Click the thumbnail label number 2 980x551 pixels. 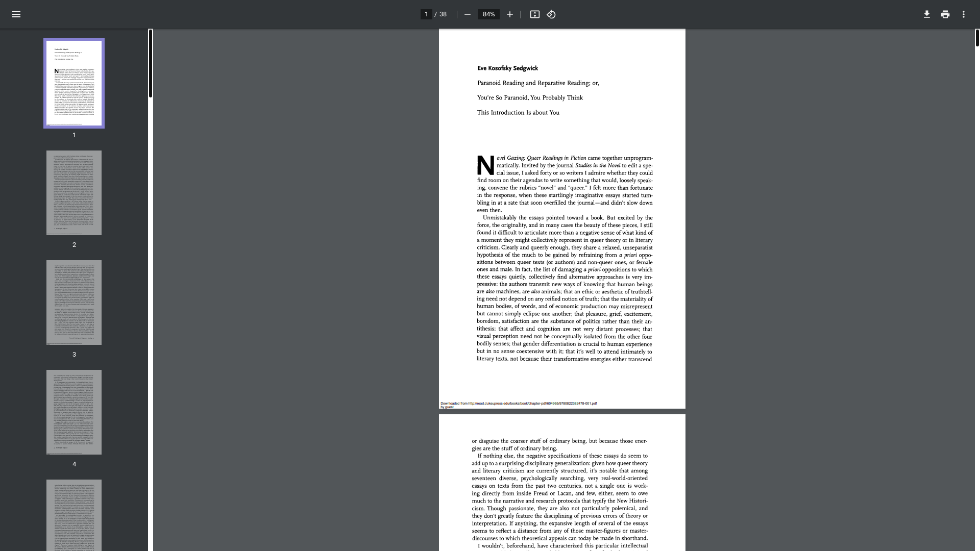[74, 245]
